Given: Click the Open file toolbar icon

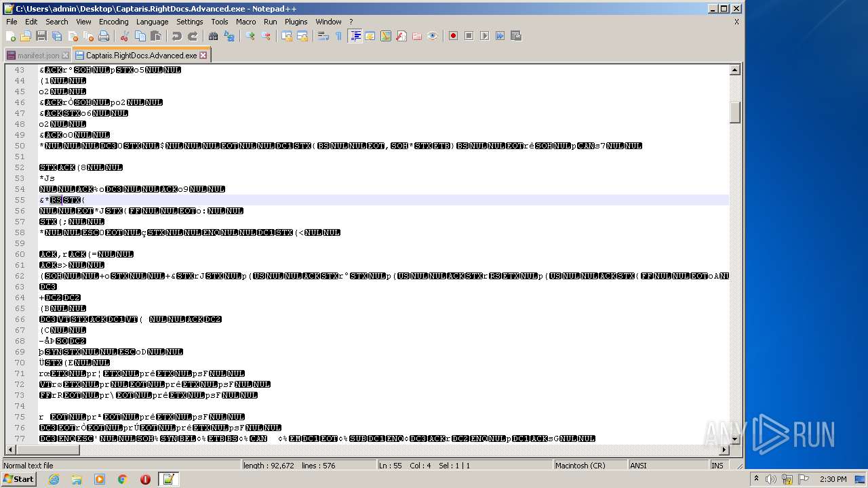Looking at the screenshot, I should (26, 36).
